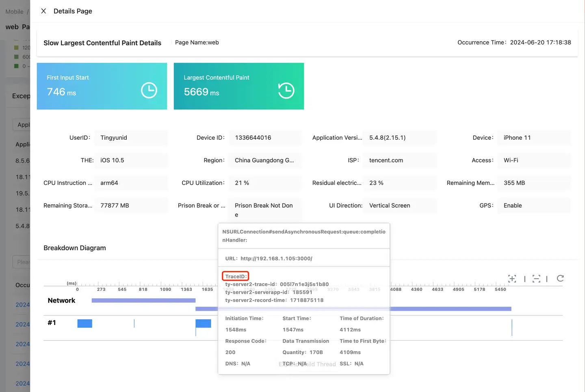
Task: Zoom in on the breakdown timeline
Action: click(512, 279)
